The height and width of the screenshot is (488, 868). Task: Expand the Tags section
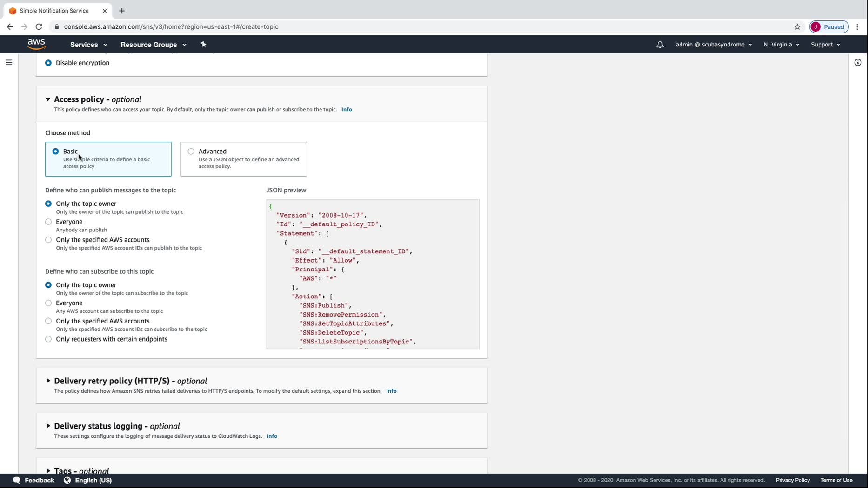pyautogui.click(x=48, y=470)
